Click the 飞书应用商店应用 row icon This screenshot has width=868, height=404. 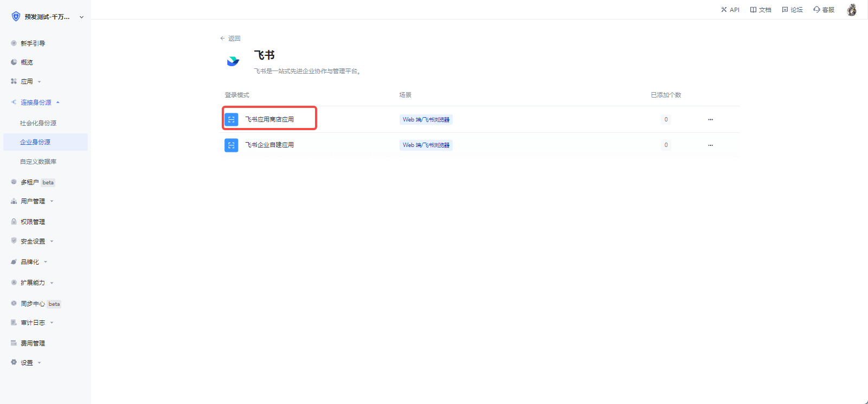coord(232,119)
